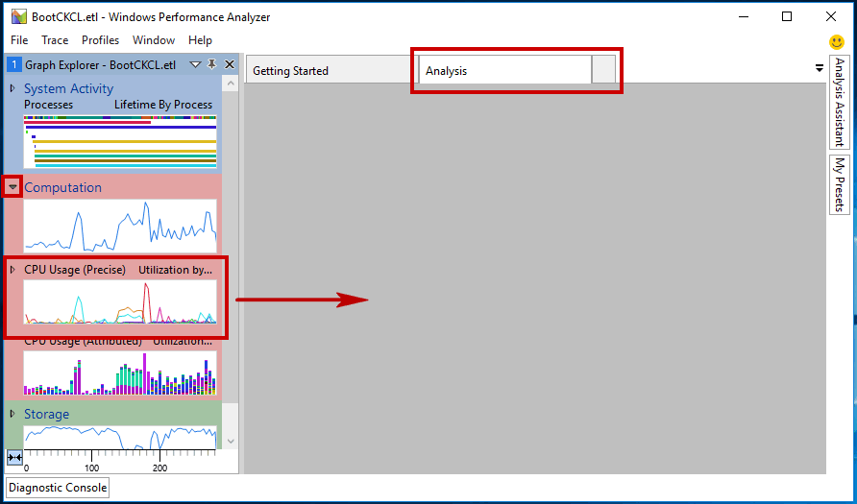The width and height of the screenshot is (857, 504).
Task: Open the Analysis Assistant side panel
Action: click(840, 102)
